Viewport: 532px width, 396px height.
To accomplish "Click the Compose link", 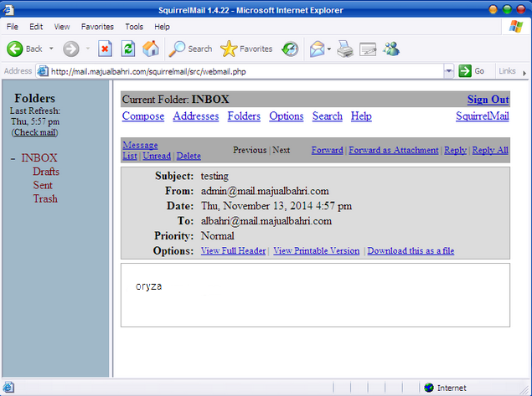I will point(143,116).
